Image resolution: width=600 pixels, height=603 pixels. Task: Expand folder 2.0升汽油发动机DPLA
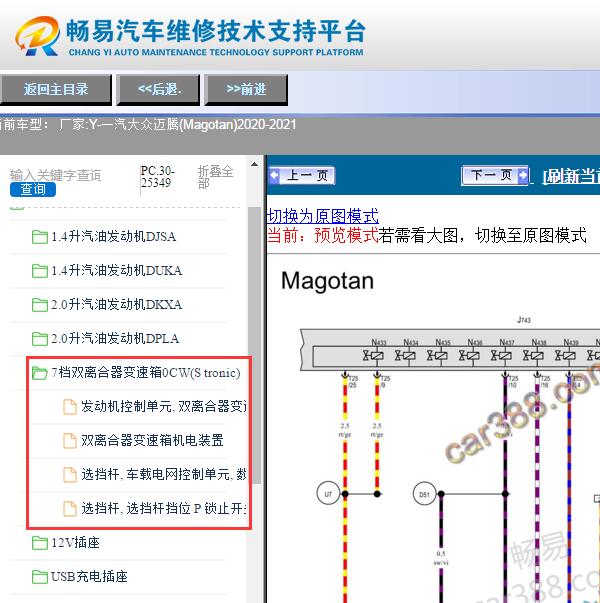coord(115,338)
